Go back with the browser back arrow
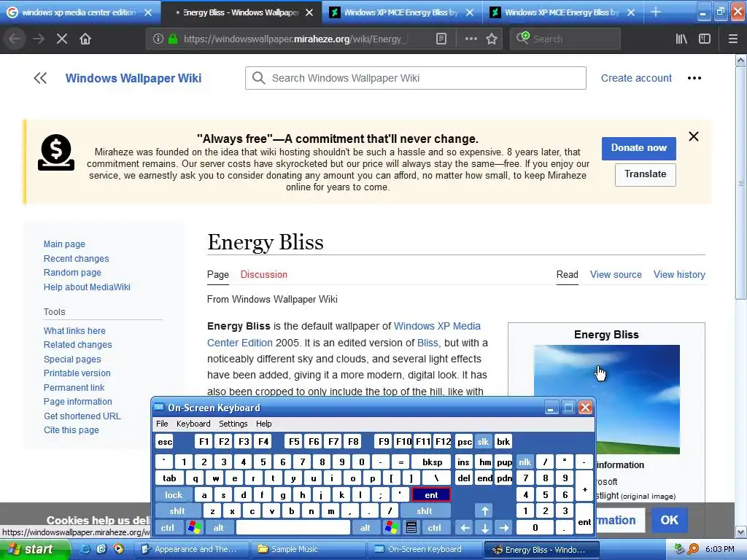The image size is (747, 560). pos(15,39)
